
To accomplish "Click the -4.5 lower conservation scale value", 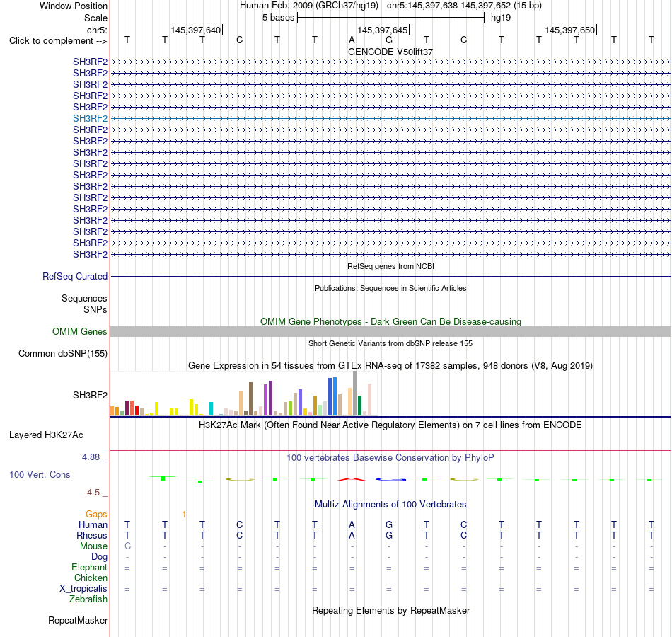I will [92, 493].
